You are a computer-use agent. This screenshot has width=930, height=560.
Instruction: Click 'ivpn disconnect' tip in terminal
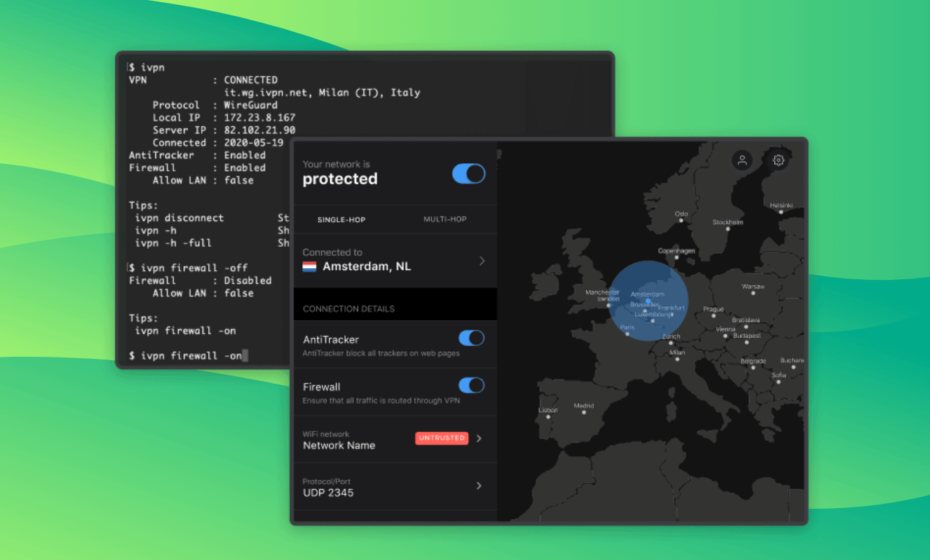[180, 218]
